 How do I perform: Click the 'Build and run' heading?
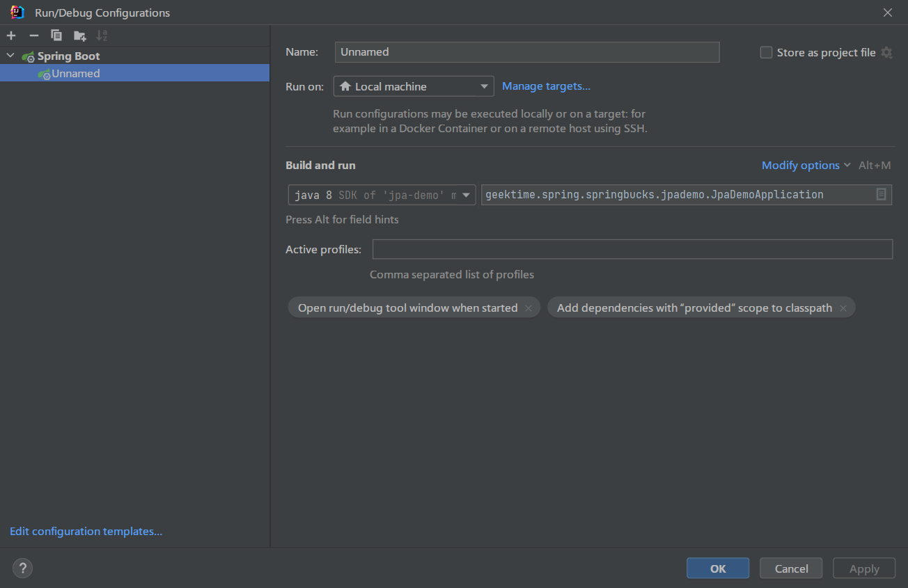point(320,165)
